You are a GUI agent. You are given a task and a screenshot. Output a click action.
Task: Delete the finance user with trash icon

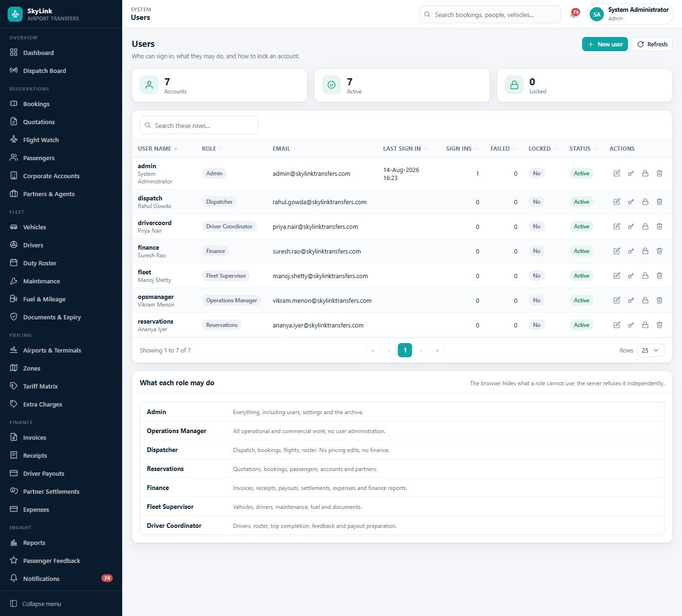click(x=659, y=251)
